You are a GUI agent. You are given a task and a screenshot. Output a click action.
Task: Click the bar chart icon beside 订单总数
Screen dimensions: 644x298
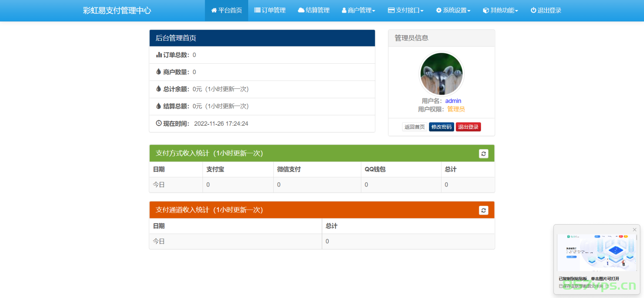(x=159, y=54)
